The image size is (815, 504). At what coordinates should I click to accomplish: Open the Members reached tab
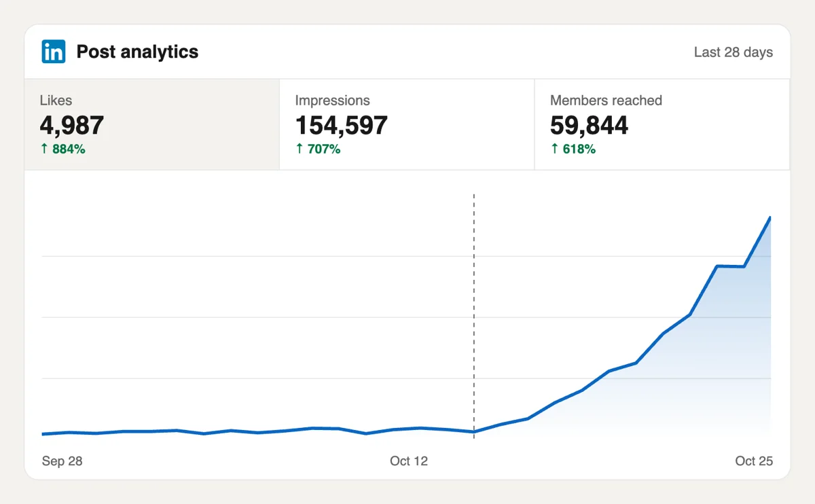[x=662, y=124]
